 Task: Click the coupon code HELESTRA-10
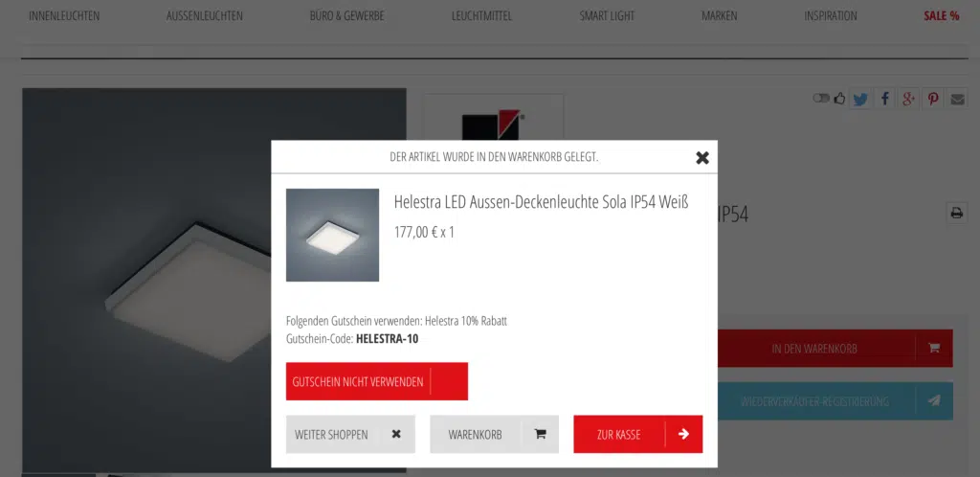point(387,339)
